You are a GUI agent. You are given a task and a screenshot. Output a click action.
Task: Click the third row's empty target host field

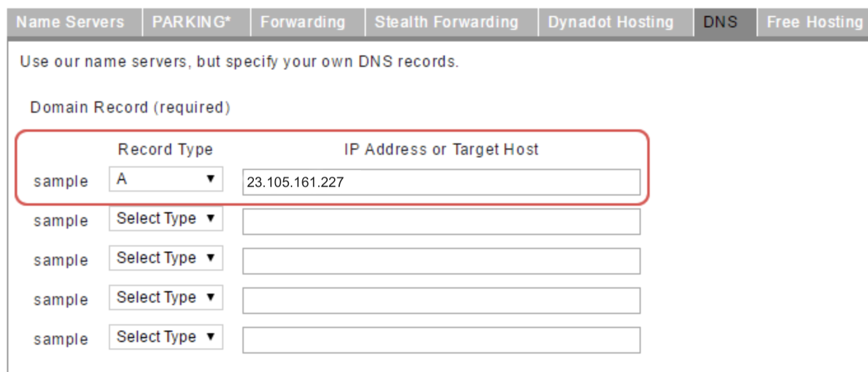pos(441,261)
